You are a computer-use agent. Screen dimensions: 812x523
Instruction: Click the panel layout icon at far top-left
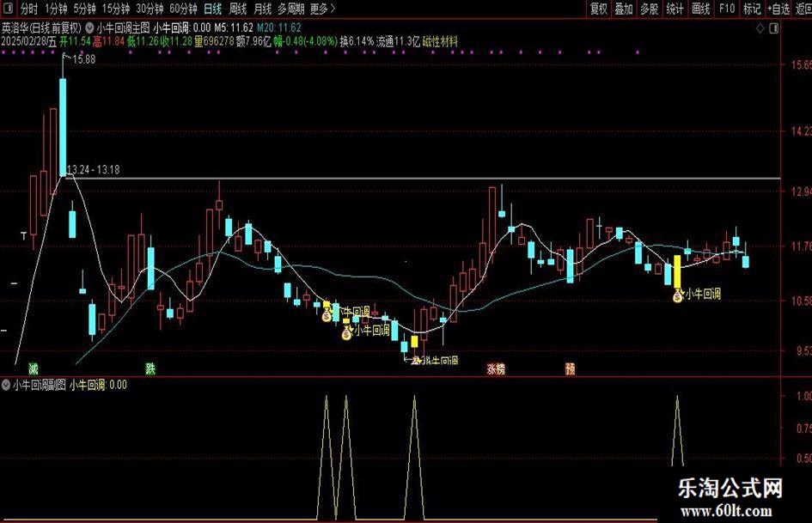pyautogui.click(x=9, y=9)
